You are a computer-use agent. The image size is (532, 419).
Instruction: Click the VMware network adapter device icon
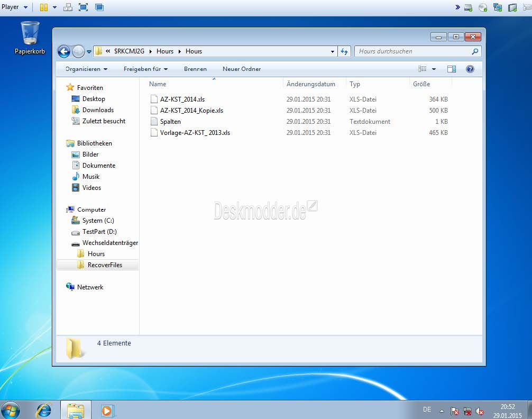[x=498, y=7]
